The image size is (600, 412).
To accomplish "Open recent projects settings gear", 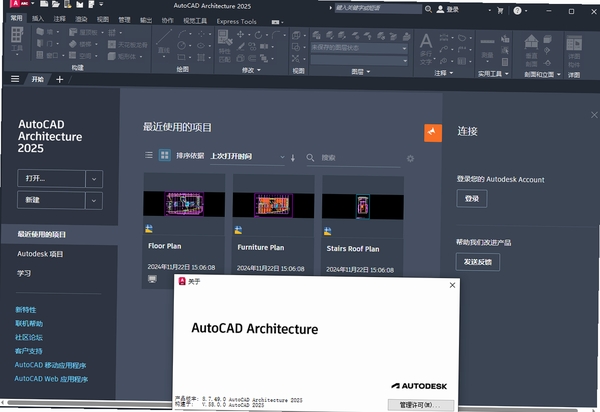I will coord(410,158).
